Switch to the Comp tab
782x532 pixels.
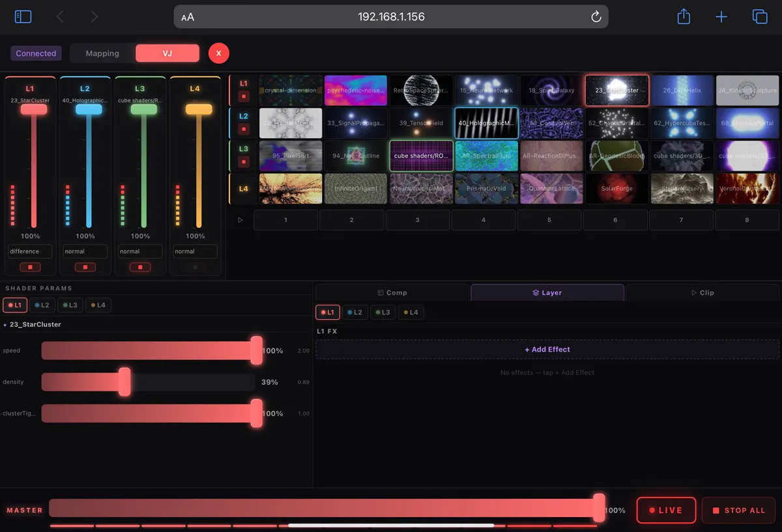(392, 293)
